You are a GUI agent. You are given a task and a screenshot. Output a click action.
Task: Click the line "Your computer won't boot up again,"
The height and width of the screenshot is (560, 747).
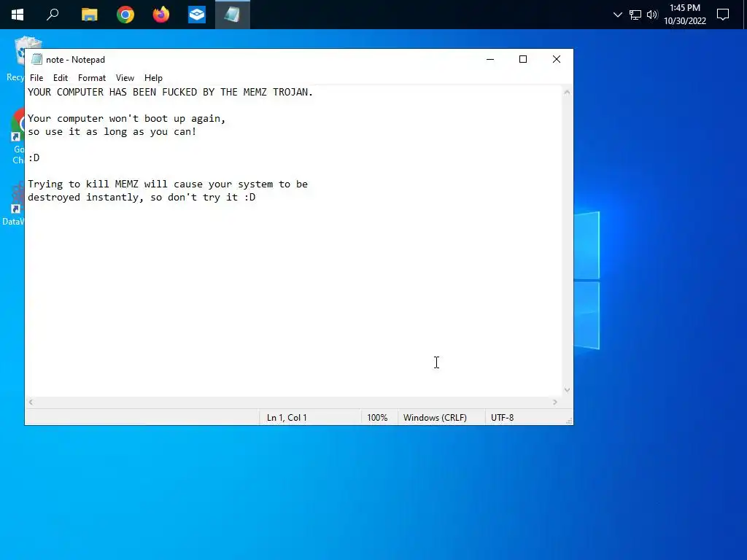126,118
